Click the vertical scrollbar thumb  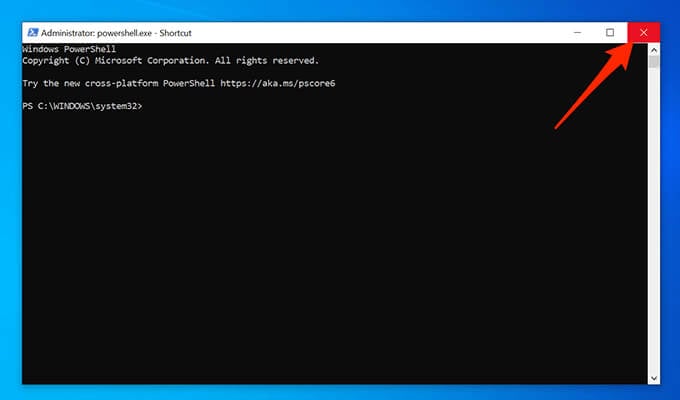pos(654,62)
